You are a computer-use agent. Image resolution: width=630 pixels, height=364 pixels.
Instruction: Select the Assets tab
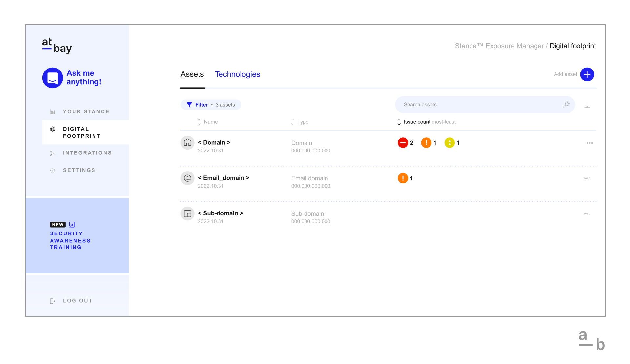(192, 74)
